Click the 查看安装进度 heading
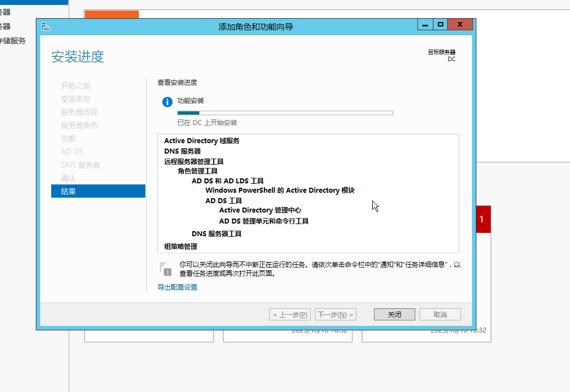The image size is (570, 392). point(177,83)
